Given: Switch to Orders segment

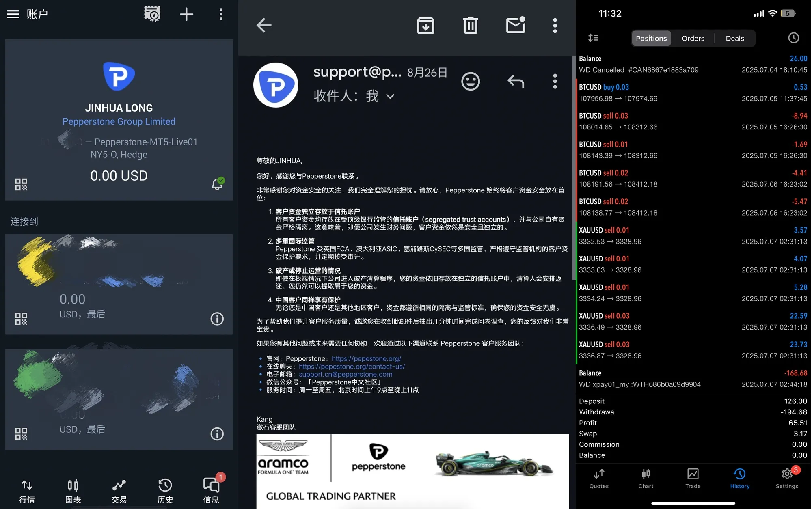Looking at the screenshot, I should [x=693, y=38].
